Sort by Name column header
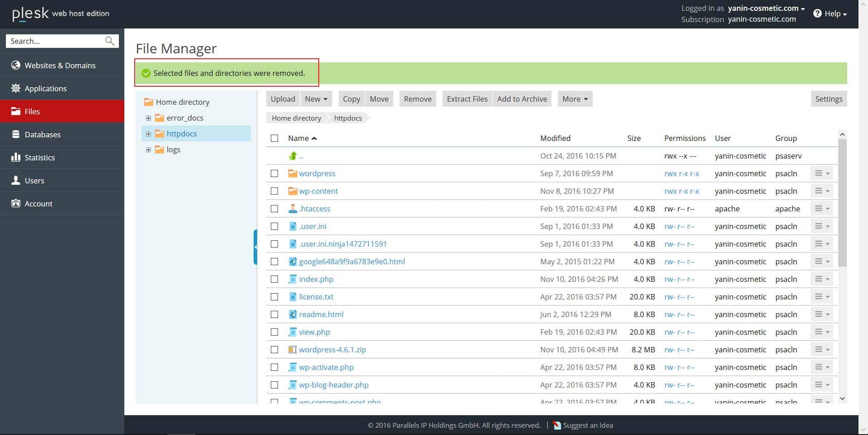This screenshot has height=435, width=868. pos(302,138)
